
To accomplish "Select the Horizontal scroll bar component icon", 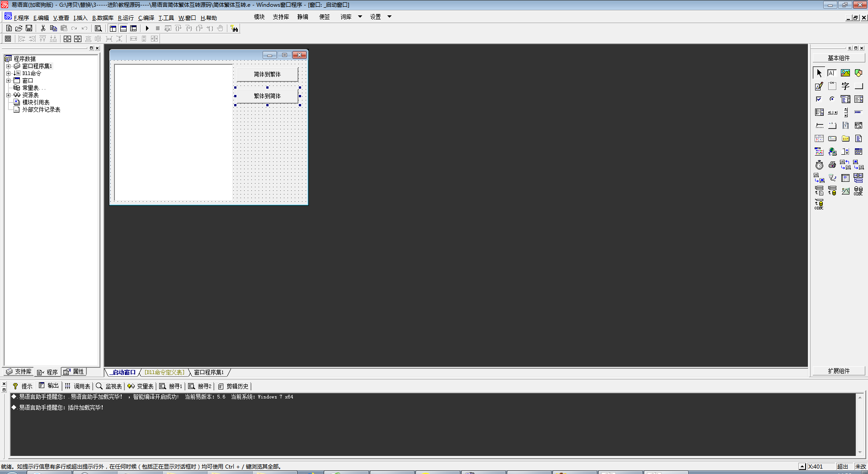I will pos(832,112).
